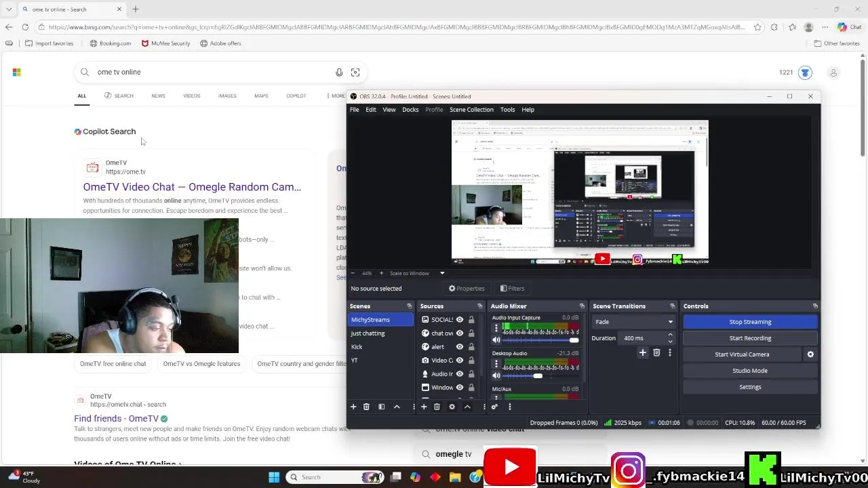The width and height of the screenshot is (868, 488).
Task: Open OBS Settings button
Action: 750,387
